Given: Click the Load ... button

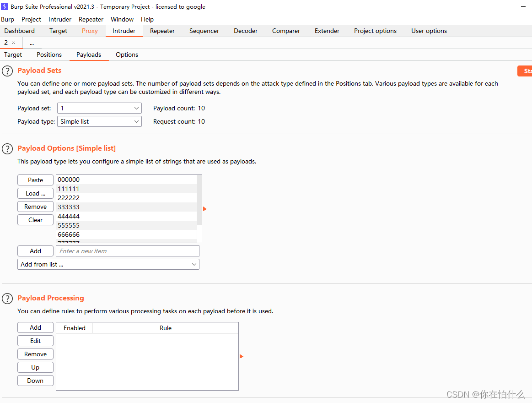Looking at the screenshot, I should 35,193.
